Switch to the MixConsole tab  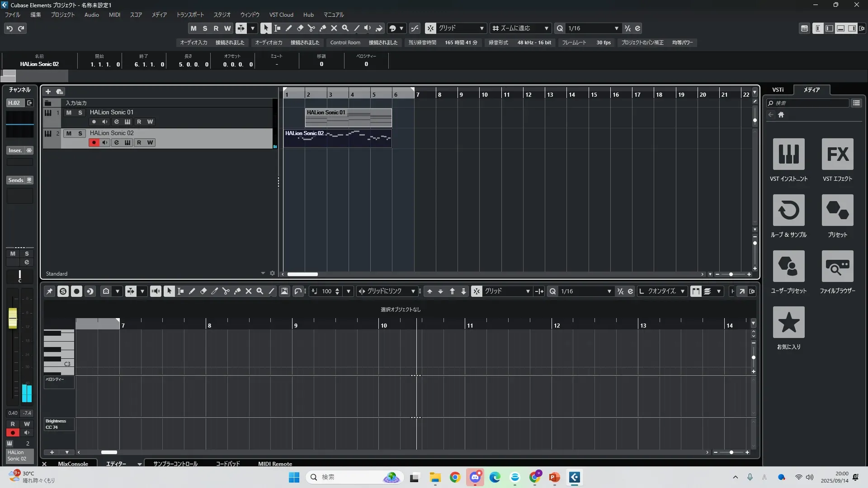73,464
